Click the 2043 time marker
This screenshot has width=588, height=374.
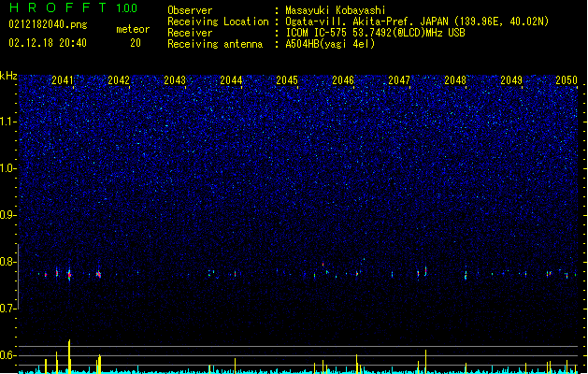click(175, 80)
